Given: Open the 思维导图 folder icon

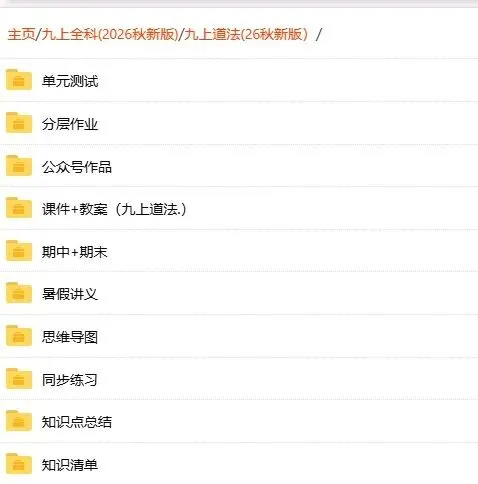Looking at the screenshot, I should pos(19,336).
